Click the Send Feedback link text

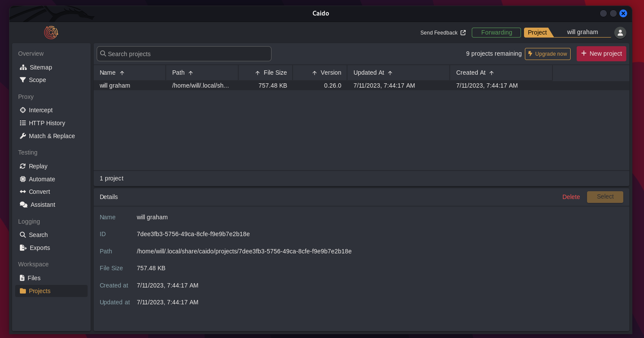tap(439, 32)
